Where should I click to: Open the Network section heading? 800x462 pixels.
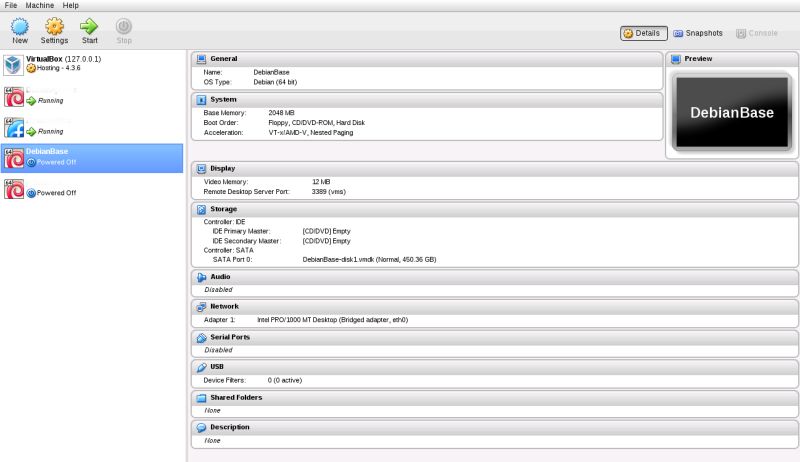coord(224,306)
